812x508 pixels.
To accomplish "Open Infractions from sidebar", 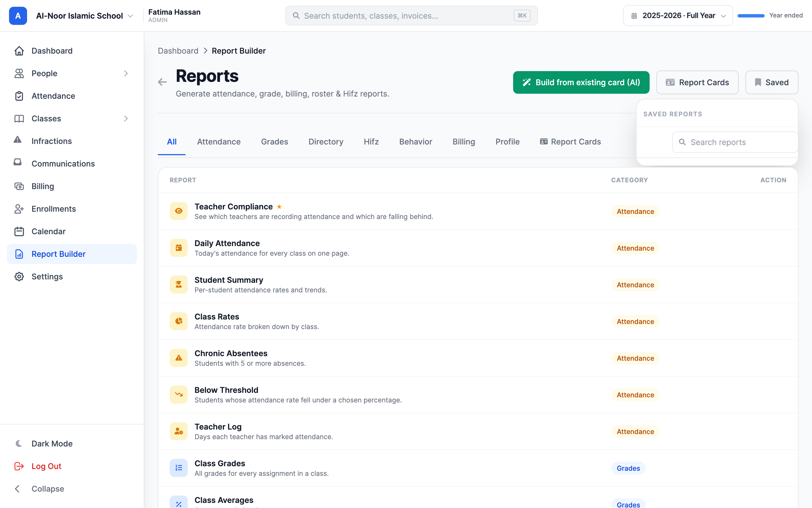I will (x=72, y=141).
